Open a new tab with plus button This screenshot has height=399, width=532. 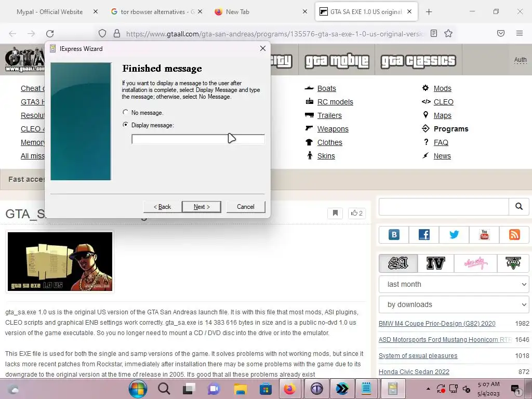pyautogui.click(x=429, y=12)
